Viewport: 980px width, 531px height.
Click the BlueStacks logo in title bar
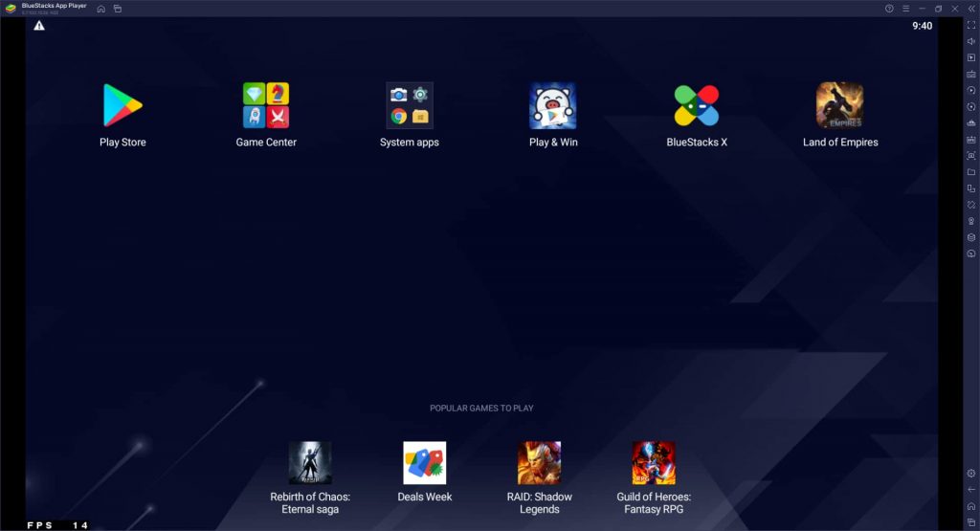(11, 9)
